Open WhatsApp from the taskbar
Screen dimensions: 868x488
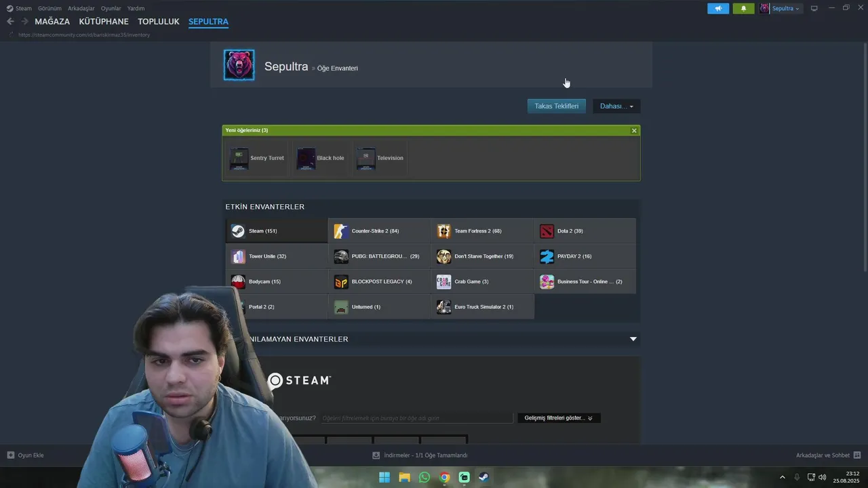[425, 477]
